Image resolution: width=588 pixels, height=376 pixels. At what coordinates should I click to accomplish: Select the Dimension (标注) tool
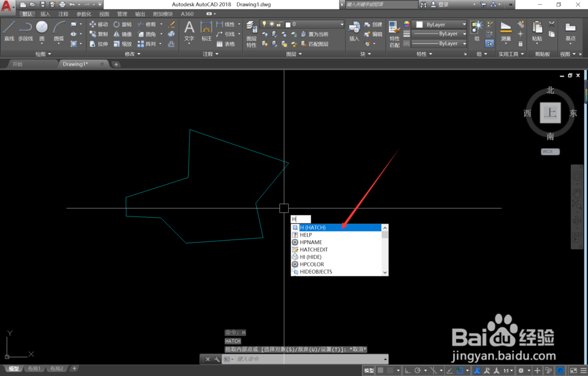pyautogui.click(x=206, y=31)
